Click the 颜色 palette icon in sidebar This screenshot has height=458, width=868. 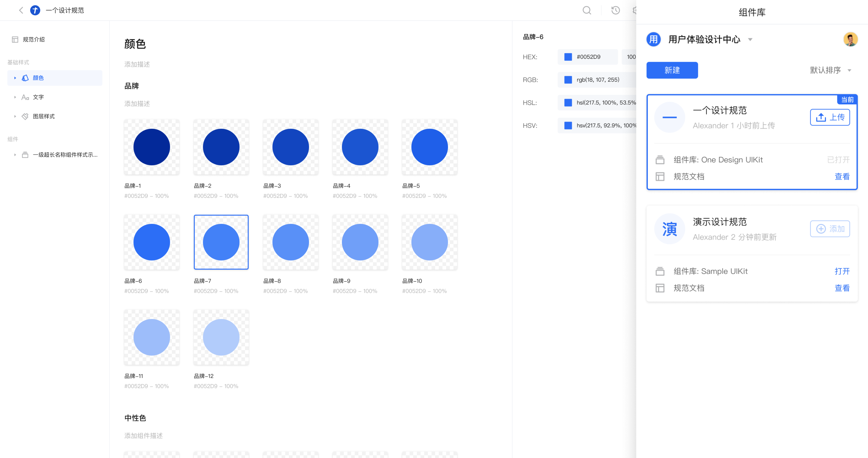pos(25,78)
